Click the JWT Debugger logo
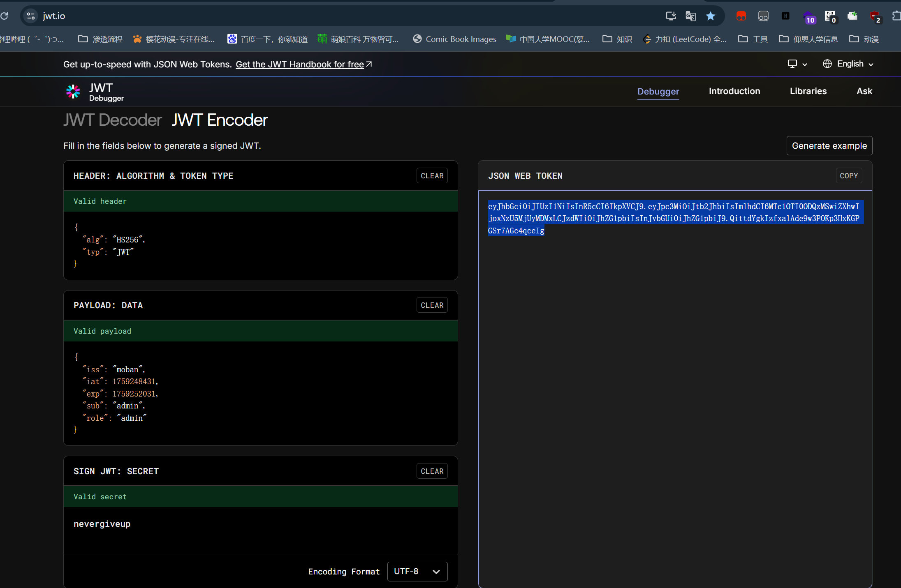This screenshot has width=901, height=588. [x=95, y=92]
